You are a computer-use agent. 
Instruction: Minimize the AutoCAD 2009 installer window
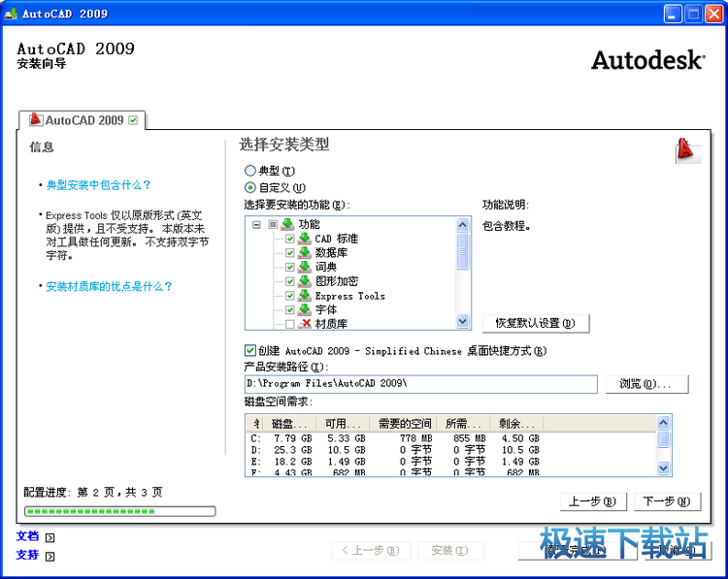[673, 14]
